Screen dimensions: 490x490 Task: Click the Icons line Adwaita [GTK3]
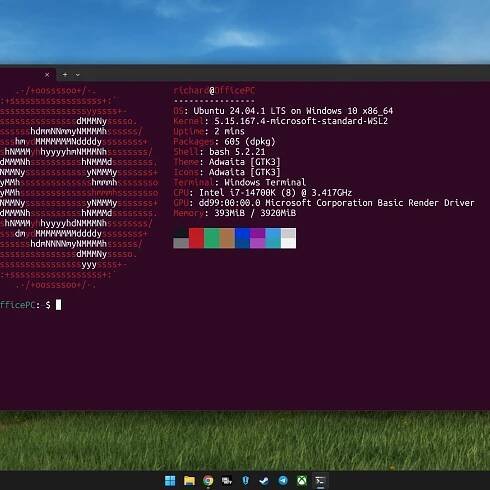227,172
